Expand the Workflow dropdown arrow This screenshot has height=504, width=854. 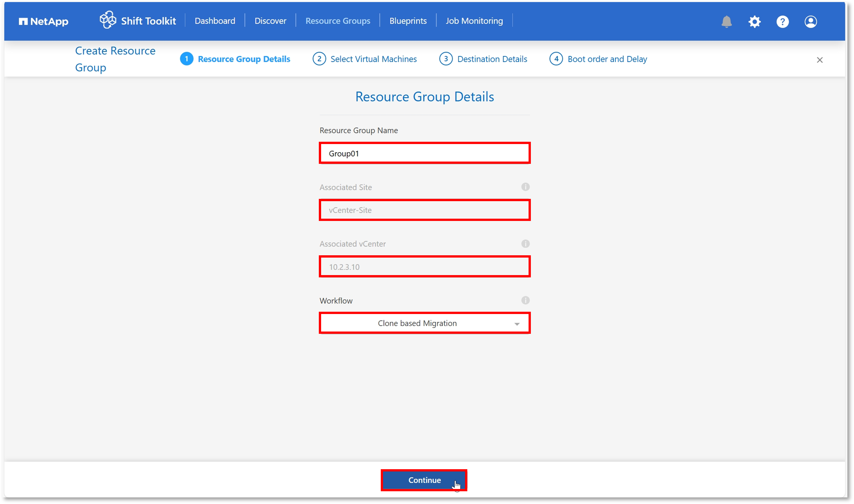click(517, 324)
